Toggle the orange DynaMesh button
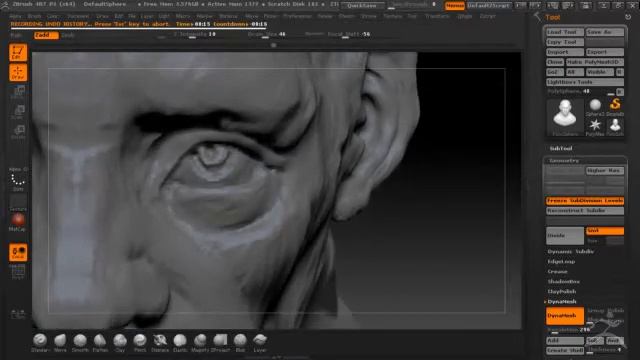640x360 pixels. tap(564, 316)
